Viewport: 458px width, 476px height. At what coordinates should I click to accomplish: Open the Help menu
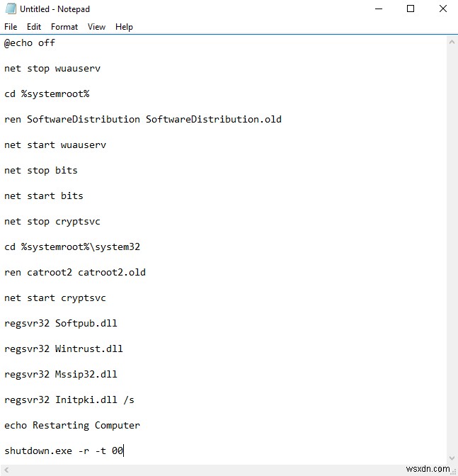pyautogui.click(x=124, y=27)
